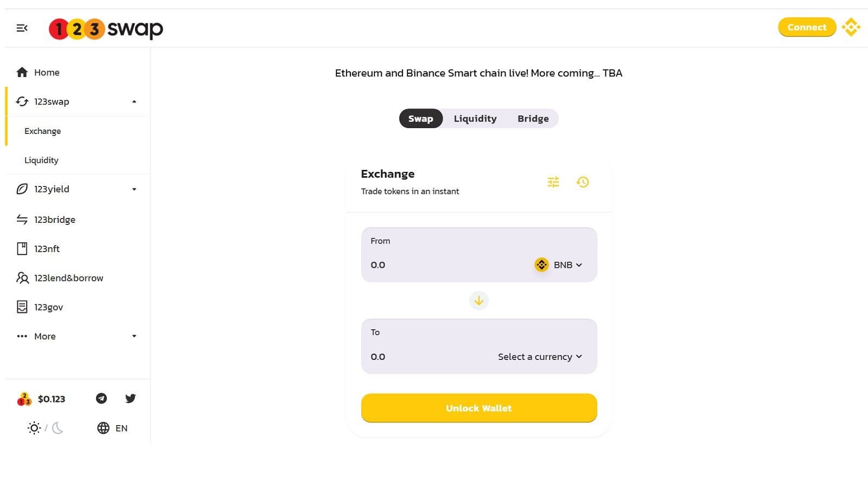Click the 123swap logo
Screen dimensions: 868x488
point(106,29)
